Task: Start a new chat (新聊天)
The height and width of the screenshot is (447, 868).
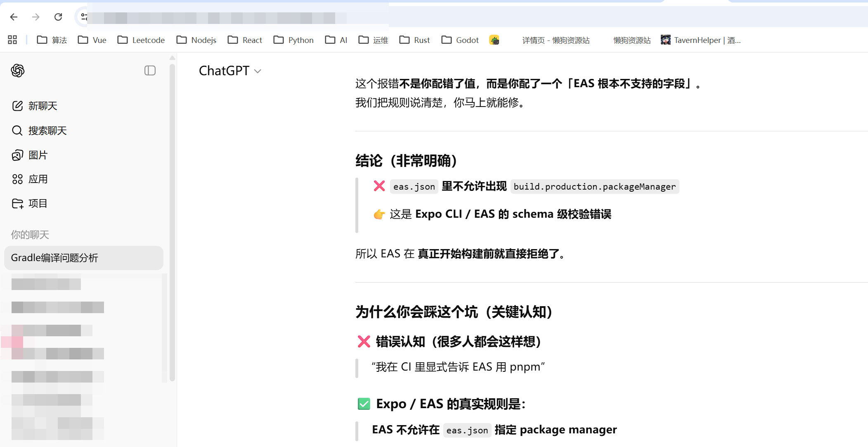Action: 84,106
